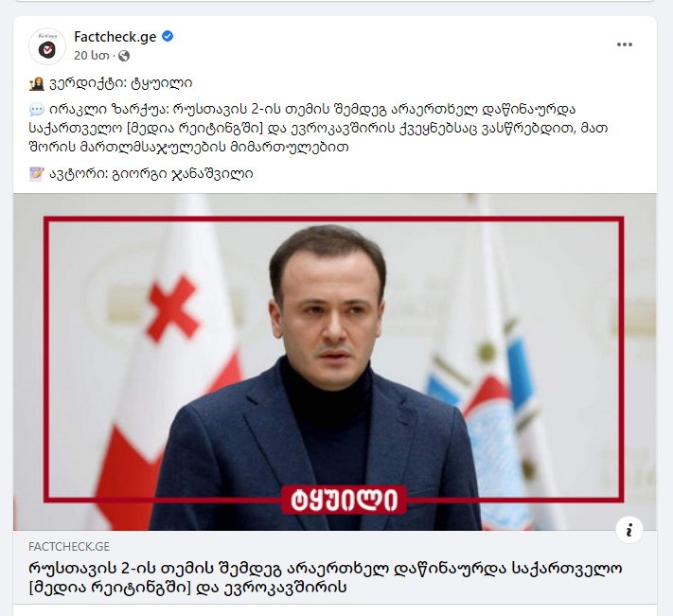Open the link preview photo
The height and width of the screenshot is (616, 673).
click(335, 361)
